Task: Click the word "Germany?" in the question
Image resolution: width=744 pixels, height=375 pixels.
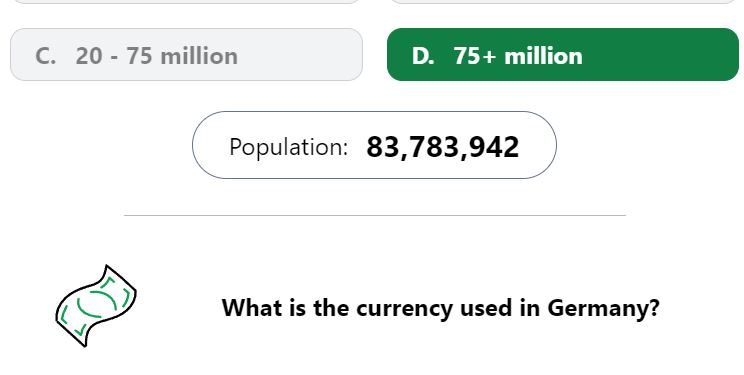Action: (604, 309)
